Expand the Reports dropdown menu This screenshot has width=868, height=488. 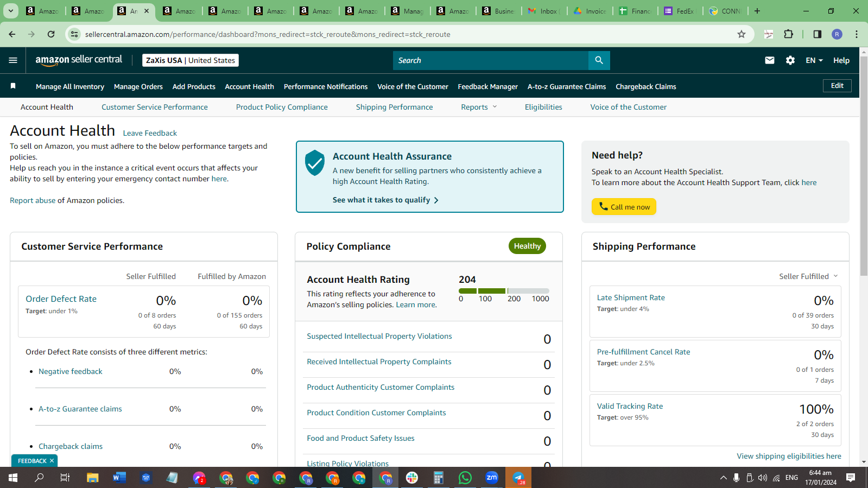479,107
